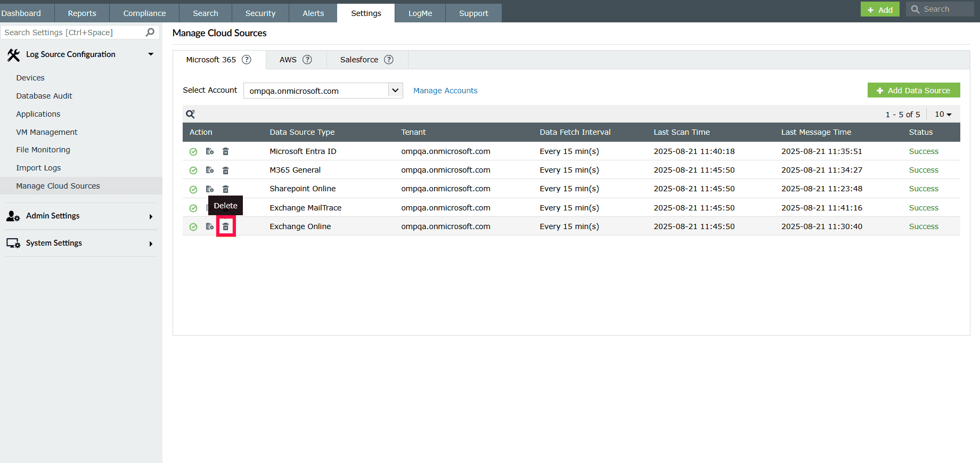Toggle enable status for Exchange MailTrace source
980x463 pixels.
(193, 208)
